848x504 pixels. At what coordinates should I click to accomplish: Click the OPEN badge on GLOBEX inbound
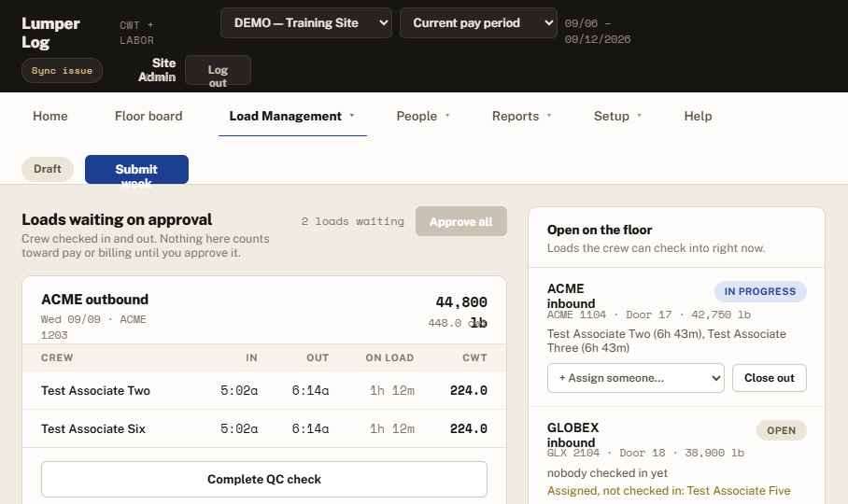[781, 430]
